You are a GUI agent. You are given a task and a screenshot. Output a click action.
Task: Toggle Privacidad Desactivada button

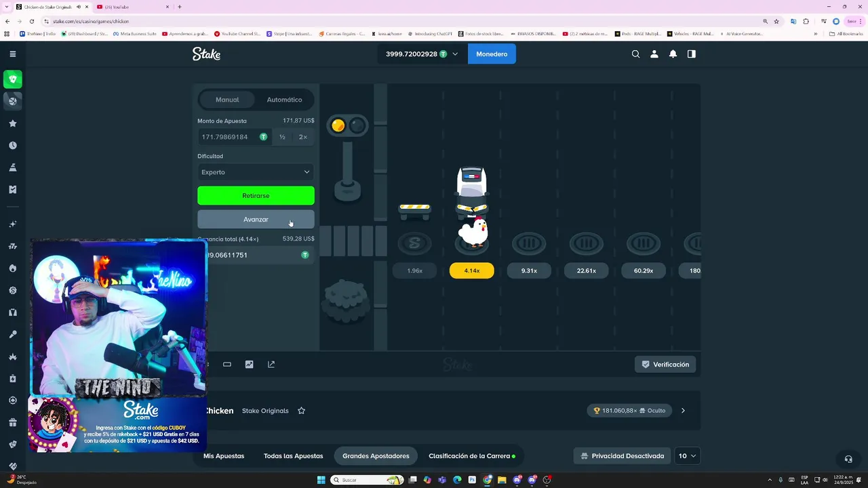(x=622, y=456)
